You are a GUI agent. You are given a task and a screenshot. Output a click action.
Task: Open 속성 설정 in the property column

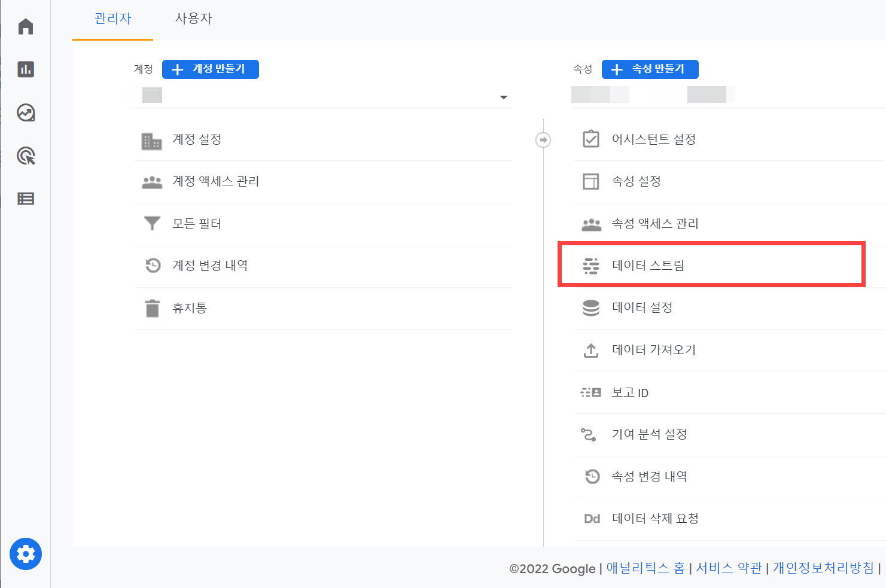635,181
